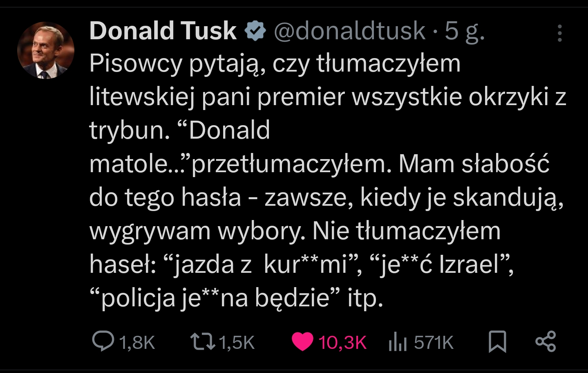Click the word 'Pisowcy' in the post
Screen dimensions: 588x373
(x=136, y=64)
